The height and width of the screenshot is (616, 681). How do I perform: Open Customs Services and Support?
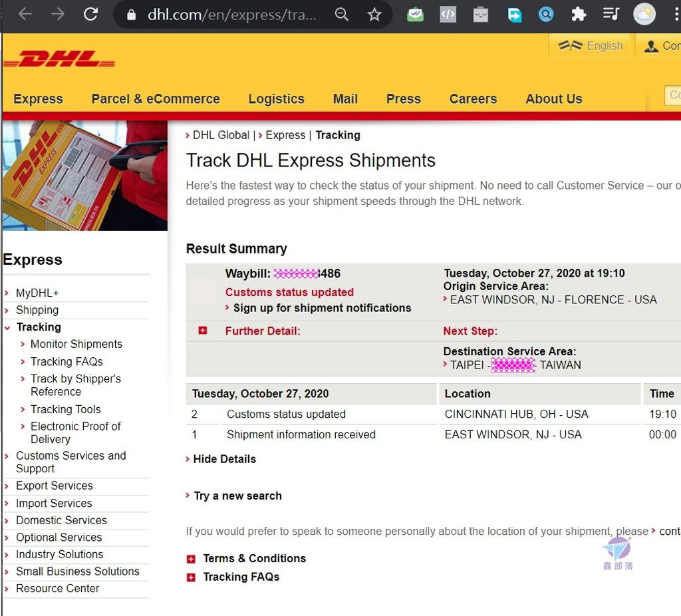[x=70, y=462]
